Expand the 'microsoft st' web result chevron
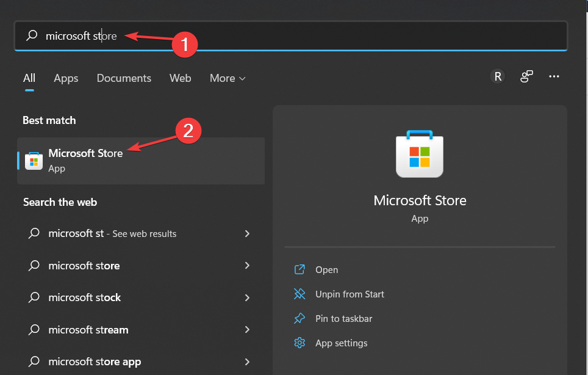The width and height of the screenshot is (588, 375). 247,233
